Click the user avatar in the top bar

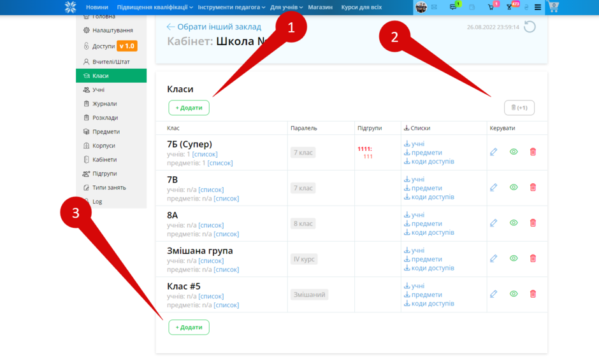click(x=421, y=7)
